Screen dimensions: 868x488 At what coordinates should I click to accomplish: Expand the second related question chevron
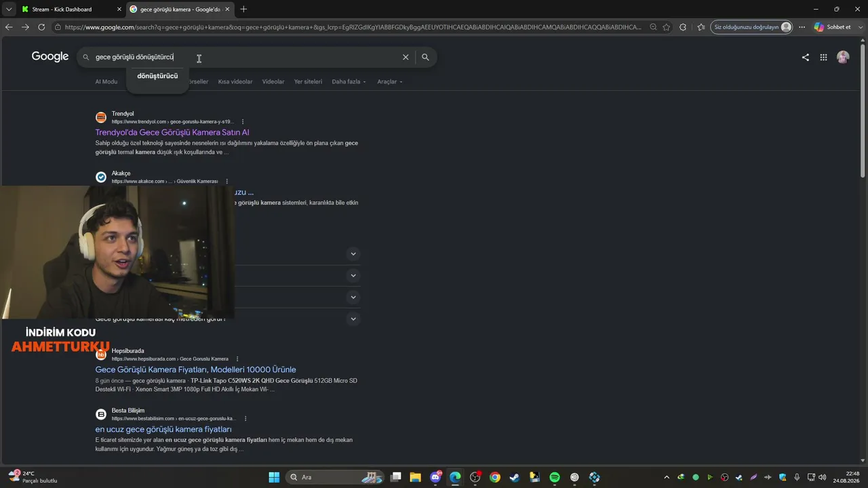click(353, 275)
